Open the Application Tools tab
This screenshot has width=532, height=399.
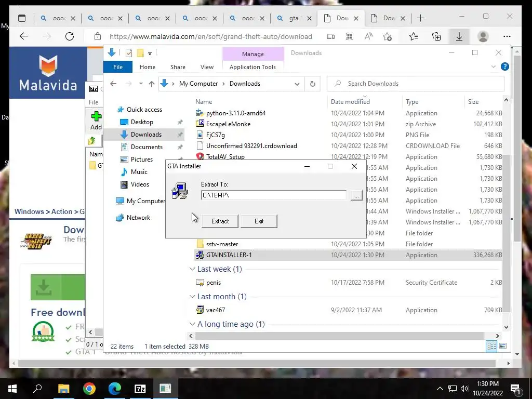click(252, 67)
